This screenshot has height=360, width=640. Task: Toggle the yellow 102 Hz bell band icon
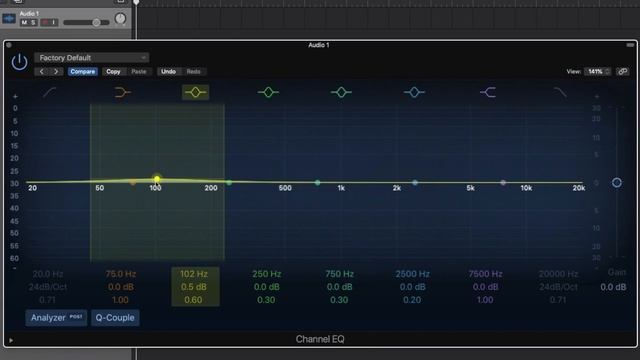(195, 92)
